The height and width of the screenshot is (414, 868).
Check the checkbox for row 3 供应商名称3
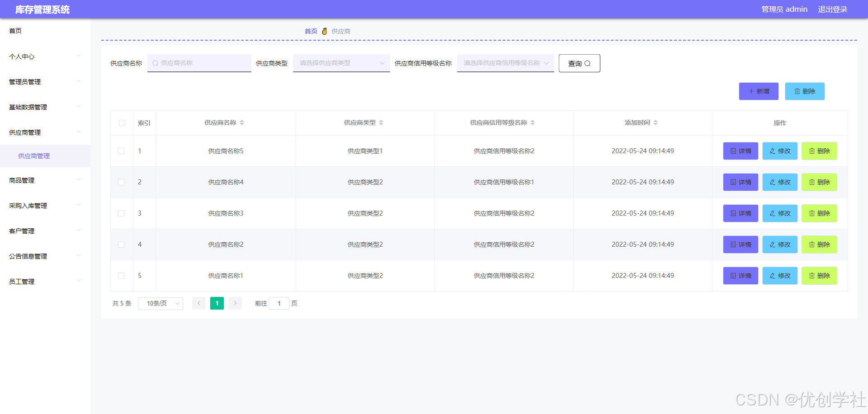(x=121, y=213)
